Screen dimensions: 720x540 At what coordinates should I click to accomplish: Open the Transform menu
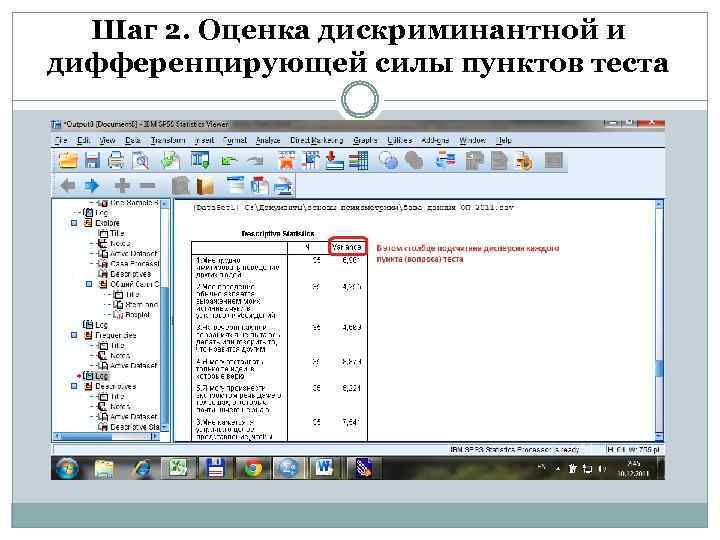pos(168,141)
